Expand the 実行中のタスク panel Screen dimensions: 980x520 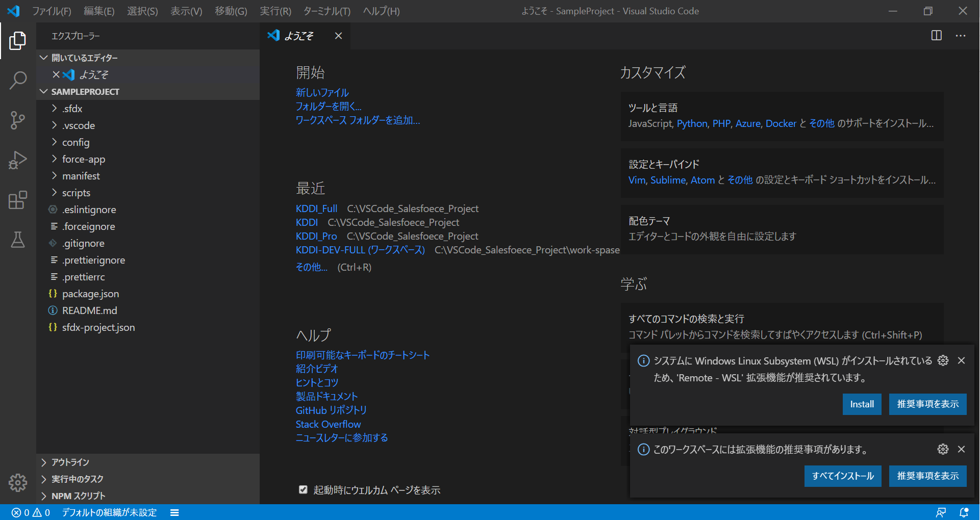[148, 479]
